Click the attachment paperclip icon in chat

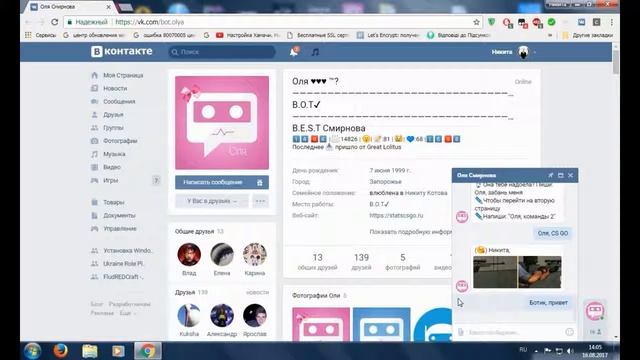[x=460, y=332]
